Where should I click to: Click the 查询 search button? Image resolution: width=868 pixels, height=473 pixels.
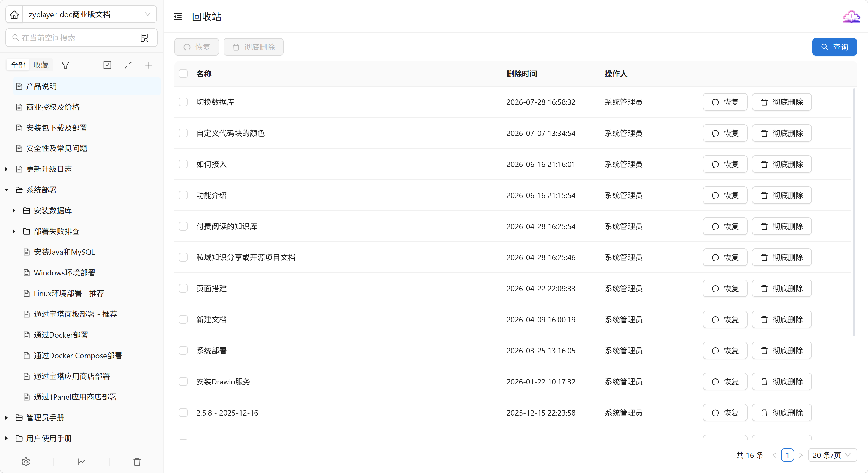pyautogui.click(x=834, y=47)
